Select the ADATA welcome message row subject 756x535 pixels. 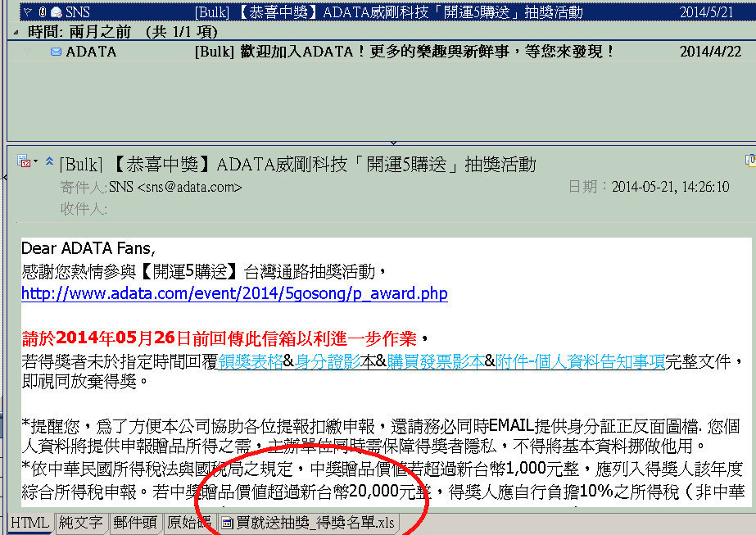pos(404,52)
